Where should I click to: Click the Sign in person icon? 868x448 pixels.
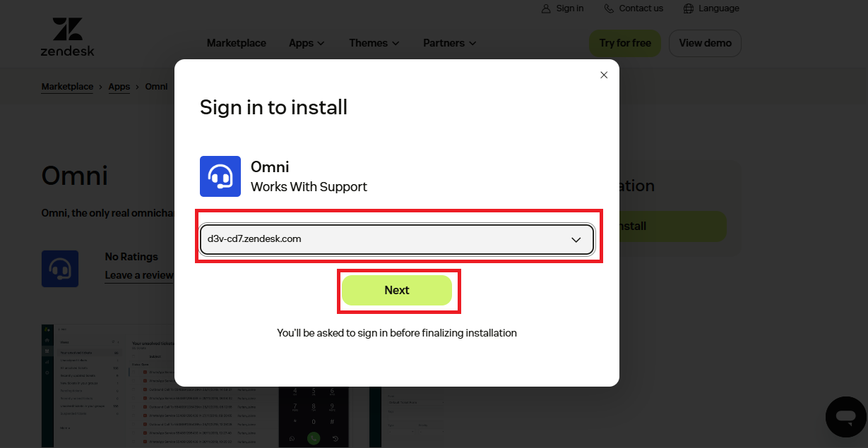(546, 8)
